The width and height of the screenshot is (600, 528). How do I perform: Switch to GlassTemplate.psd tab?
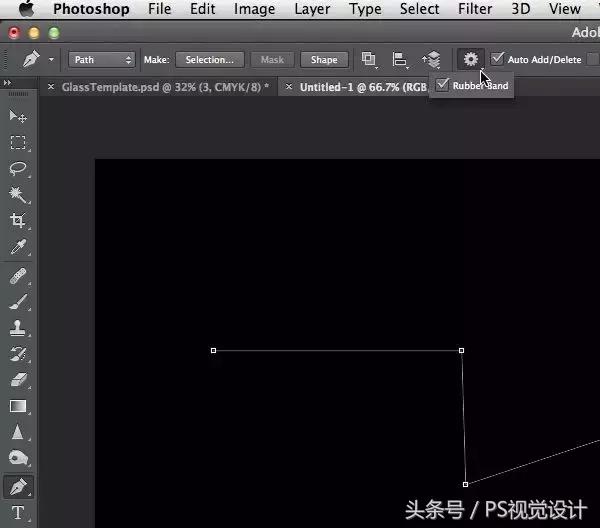coord(165,87)
